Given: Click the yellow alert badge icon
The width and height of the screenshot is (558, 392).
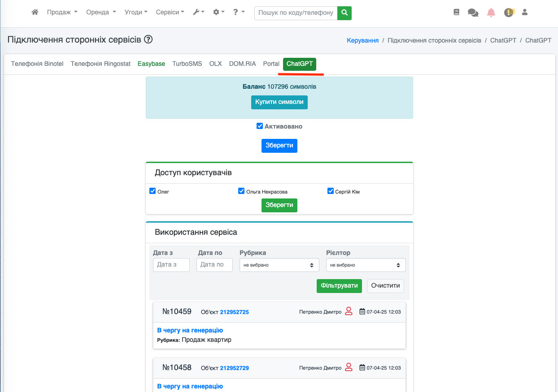Looking at the screenshot, I should [x=509, y=13].
